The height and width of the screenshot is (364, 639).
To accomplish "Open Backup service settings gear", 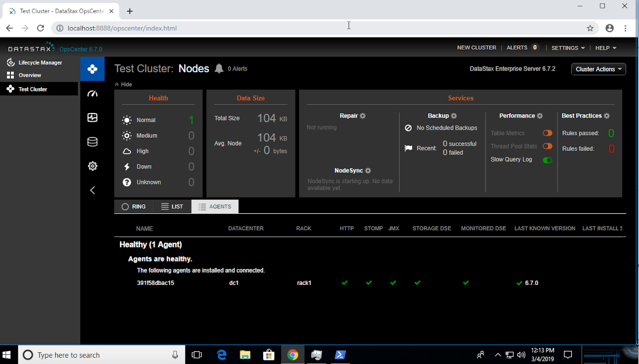I will pyautogui.click(x=454, y=116).
